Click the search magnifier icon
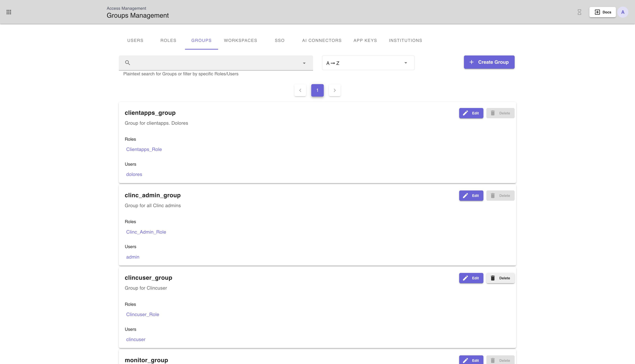The height and width of the screenshot is (364, 635). pyautogui.click(x=128, y=63)
